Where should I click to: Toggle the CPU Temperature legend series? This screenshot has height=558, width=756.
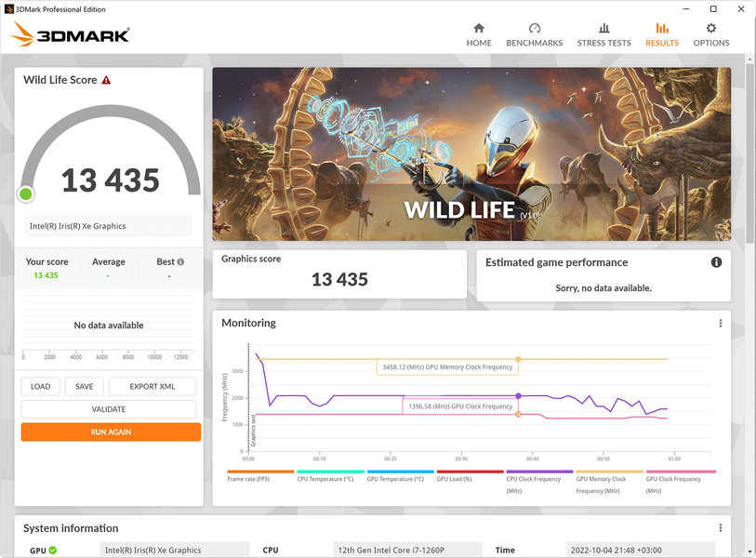pyautogui.click(x=330, y=476)
